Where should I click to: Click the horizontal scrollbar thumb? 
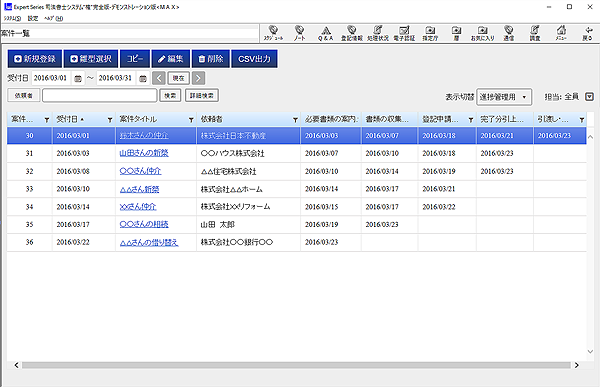tap(296, 365)
